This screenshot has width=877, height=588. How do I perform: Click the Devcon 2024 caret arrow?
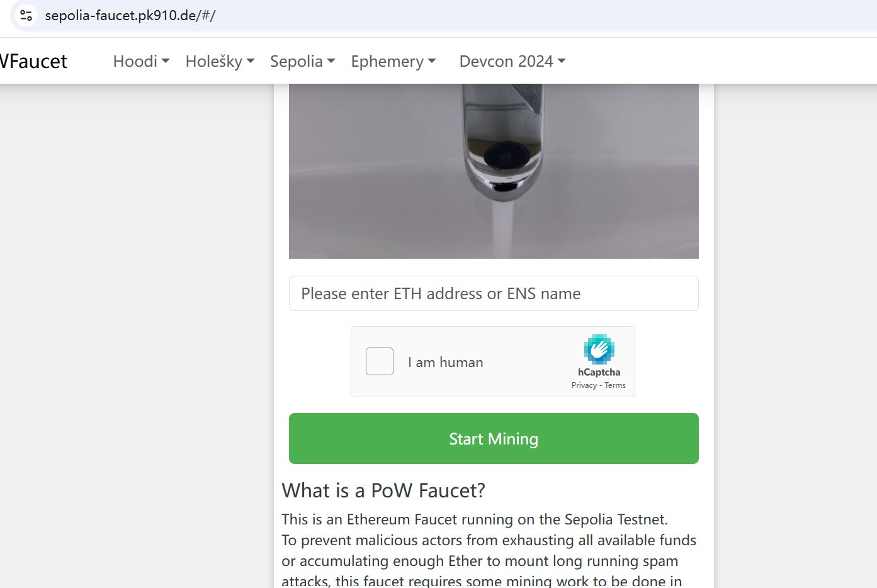(x=562, y=61)
